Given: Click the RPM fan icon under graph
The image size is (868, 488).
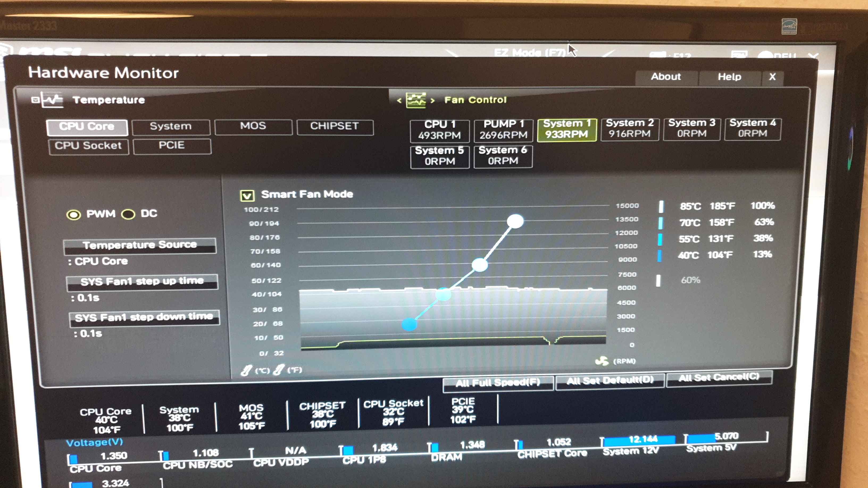Looking at the screenshot, I should (602, 361).
